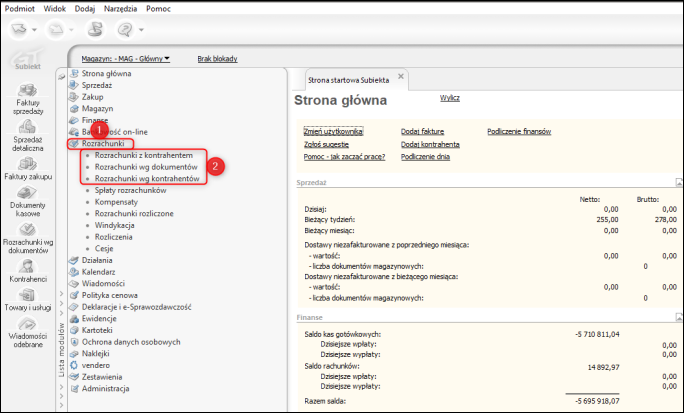Close the Strona startowa Subiekta tab
This screenshot has height=413, width=684.
(401, 77)
